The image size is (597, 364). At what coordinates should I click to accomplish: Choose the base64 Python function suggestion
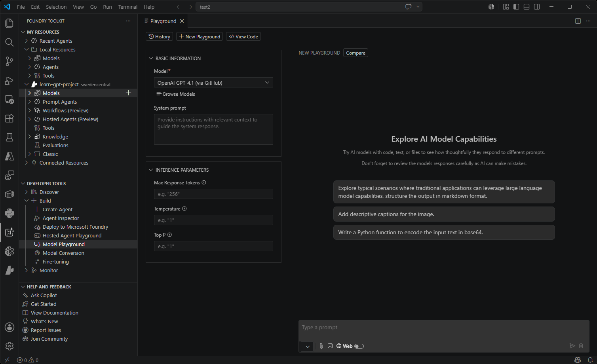pyautogui.click(x=444, y=232)
